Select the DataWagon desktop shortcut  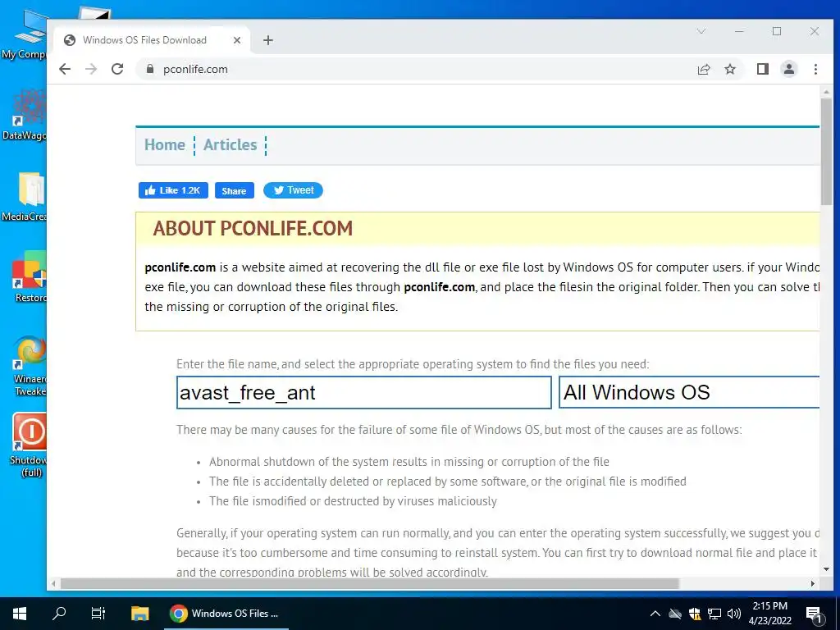click(24, 115)
